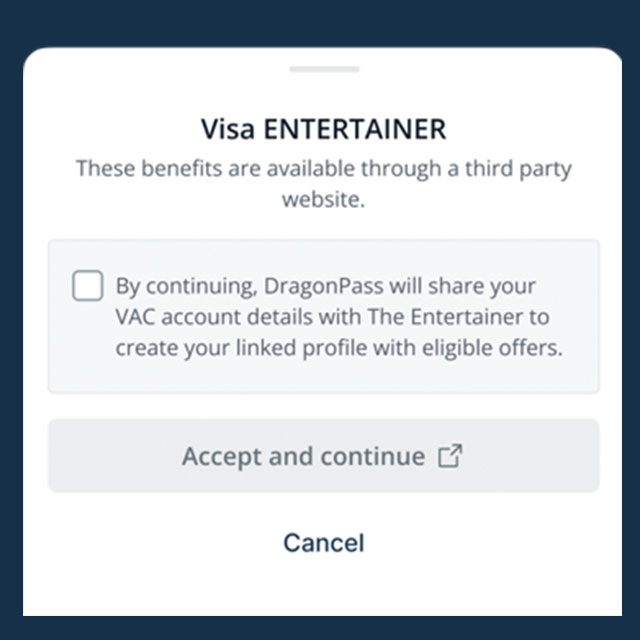
Task: Click the external link icon beside Accept
Action: point(451,457)
